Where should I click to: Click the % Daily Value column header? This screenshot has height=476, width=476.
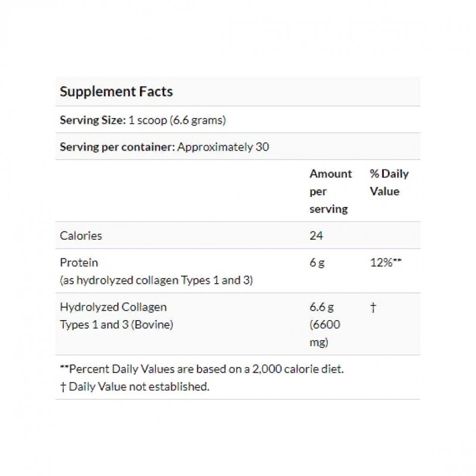(x=389, y=183)
